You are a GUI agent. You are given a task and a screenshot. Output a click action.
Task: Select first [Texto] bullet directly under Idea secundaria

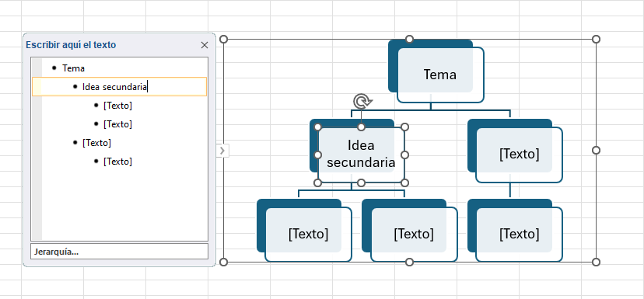pyautogui.click(x=117, y=106)
